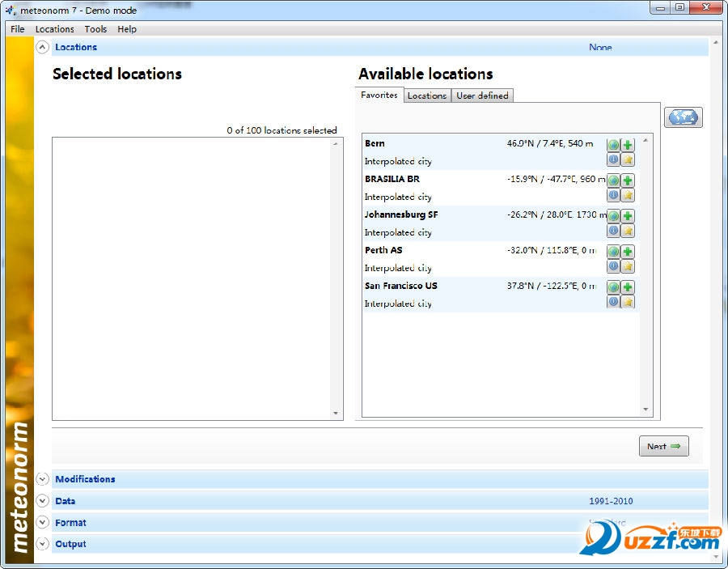Toggle favorite star for San Francisco US
The width and height of the screenshot is (728, 569).
(628, 301)
